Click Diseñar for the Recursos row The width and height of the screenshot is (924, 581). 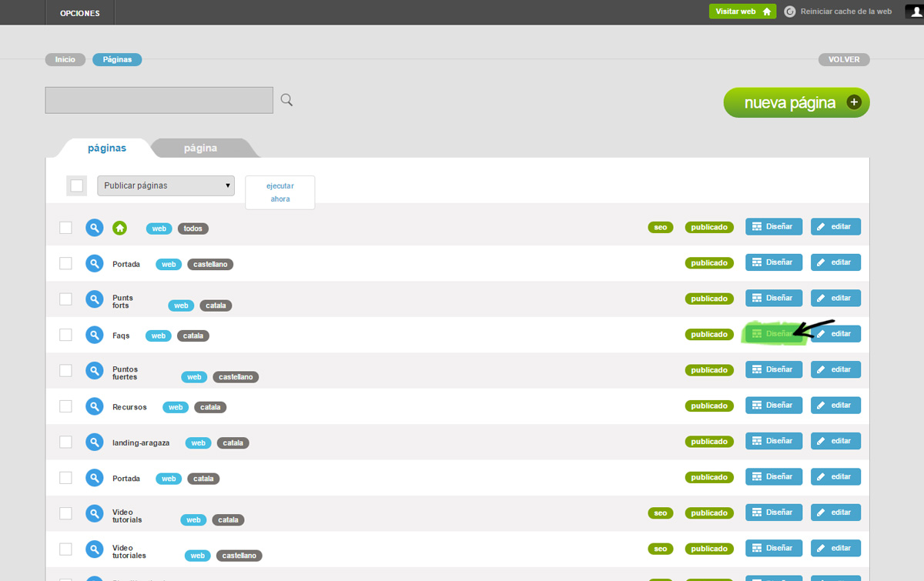774,406
